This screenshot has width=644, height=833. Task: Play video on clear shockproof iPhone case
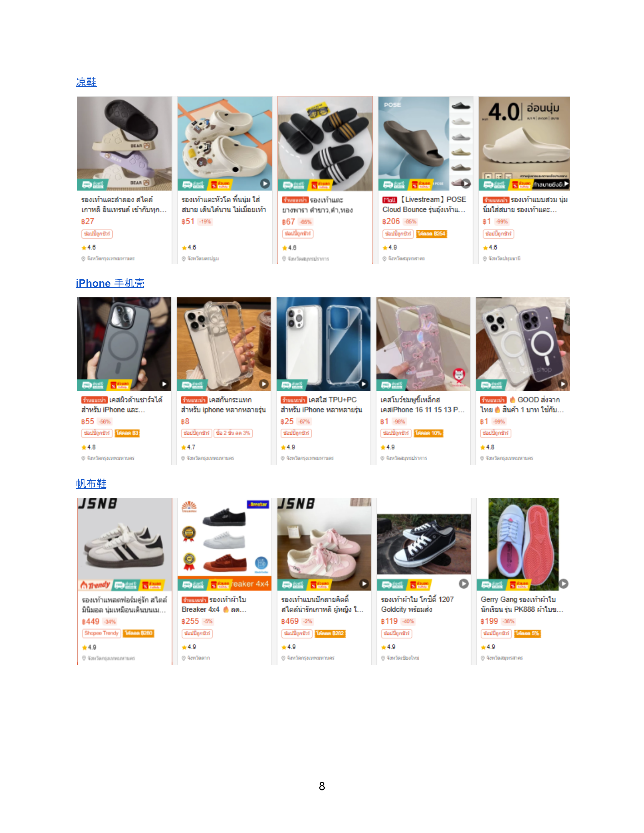click(x=264, y=384)
